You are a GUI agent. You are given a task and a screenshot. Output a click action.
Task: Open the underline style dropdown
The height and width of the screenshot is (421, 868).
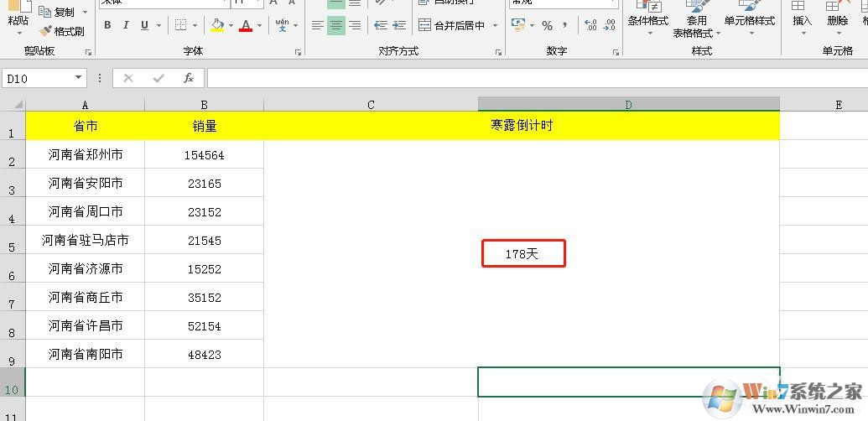pyautogui.click(x=159, y=25)
